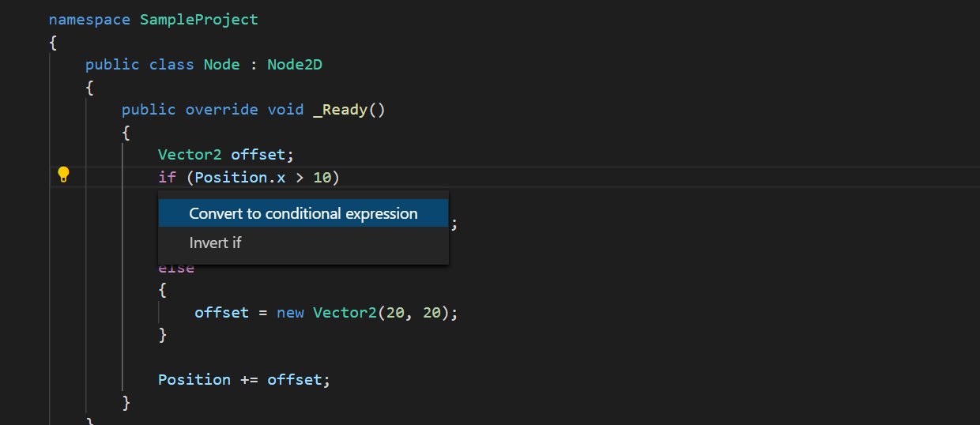Image resolution: width=980 pixels, height=425 pixels.
Task: Click the namespace keyword
Action: click(x=89, y=19)
